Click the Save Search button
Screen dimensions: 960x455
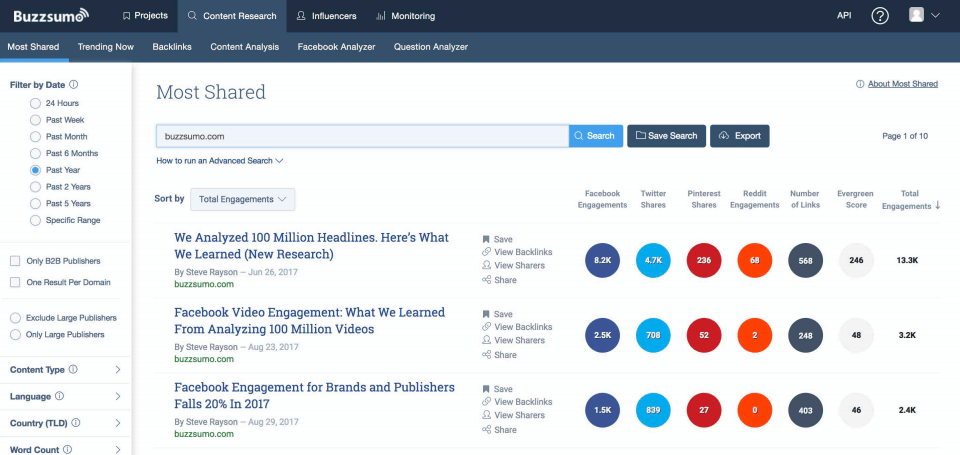tap(666, 136)
